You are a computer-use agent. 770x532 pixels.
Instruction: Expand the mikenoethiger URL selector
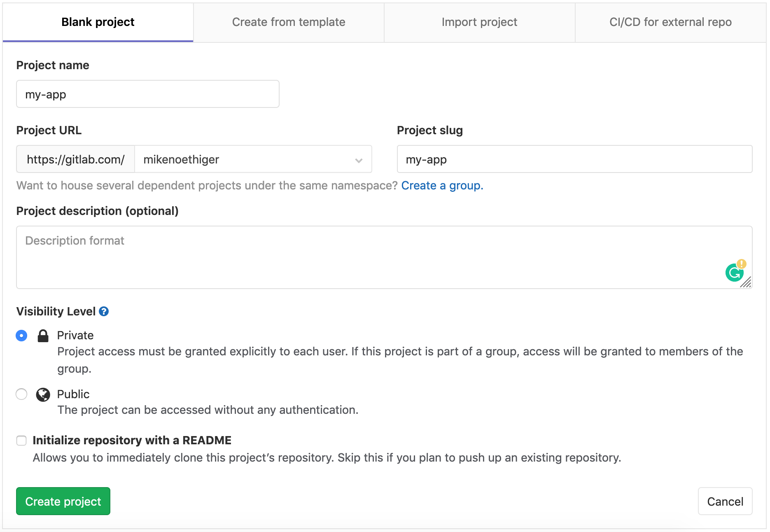pos(357,159)
